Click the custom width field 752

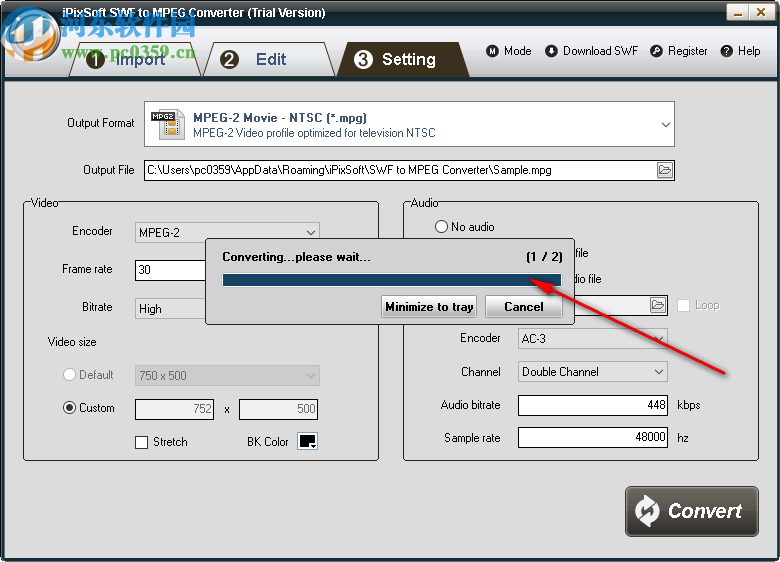coord(175,409)
